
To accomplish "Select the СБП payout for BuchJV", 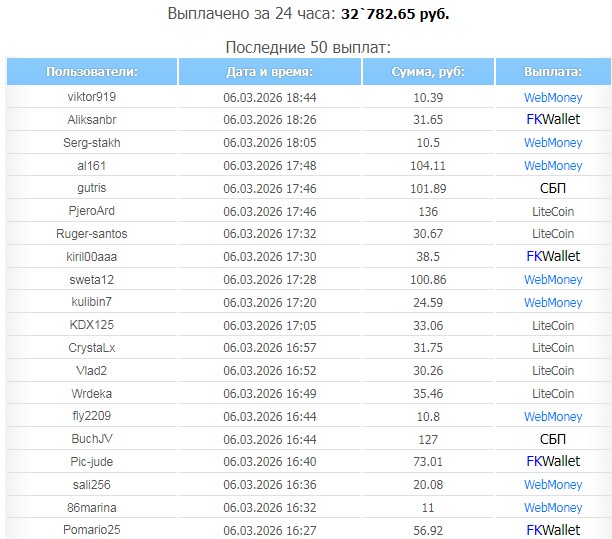I will [552, 439].
